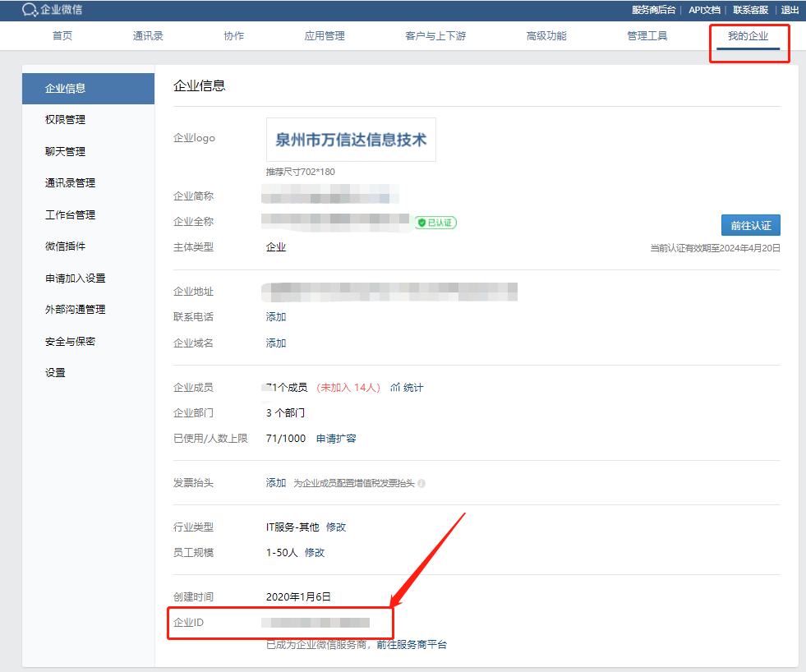Click the 前往认证 button
The height and width of the screenshot is (672, 806).
click(750, 225)
